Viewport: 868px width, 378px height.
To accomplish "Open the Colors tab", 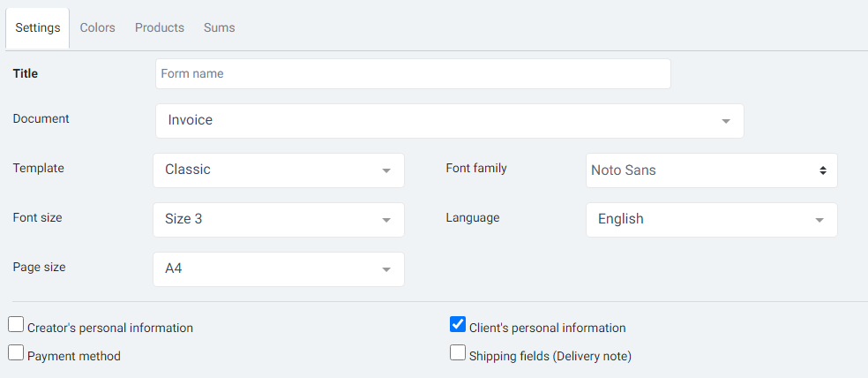I will [98, 27].
